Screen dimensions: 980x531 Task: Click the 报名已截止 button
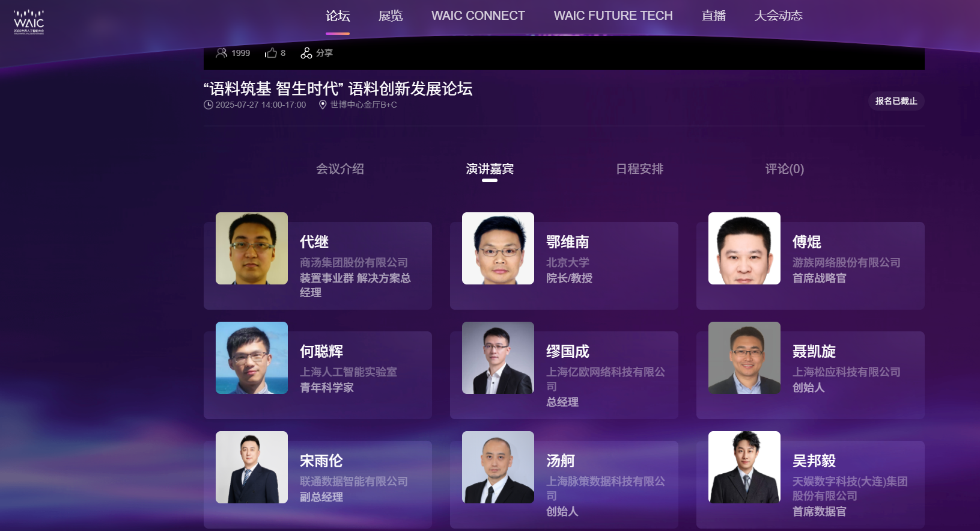click(x=896, y=101)
